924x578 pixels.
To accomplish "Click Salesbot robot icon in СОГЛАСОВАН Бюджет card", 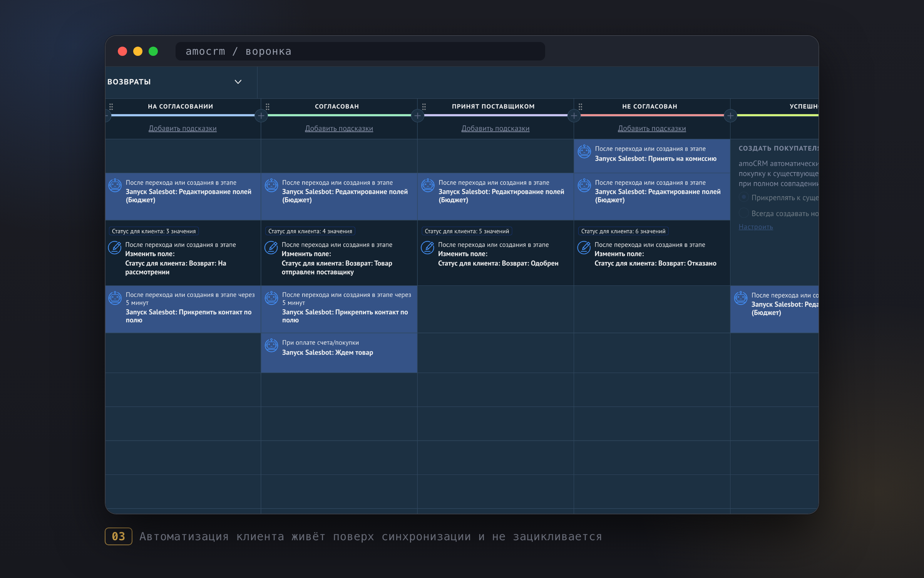I will click(x=271, y=185).
